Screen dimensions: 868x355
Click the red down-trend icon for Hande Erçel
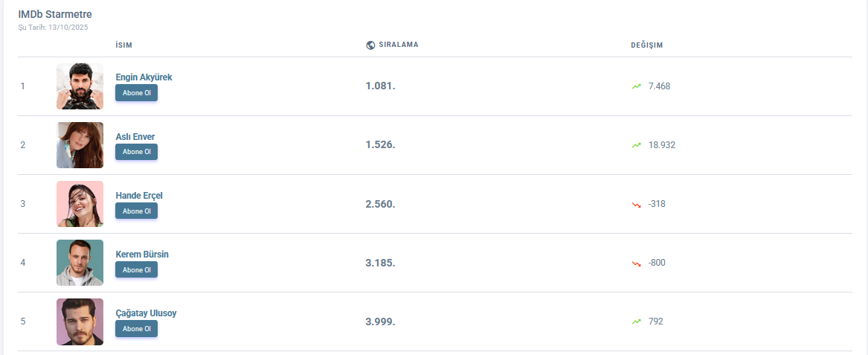coord(637,204)
